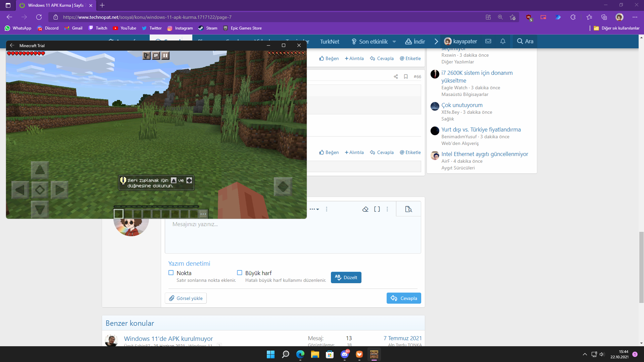The image size is (644, 362).
Task: Tap the Minecraft backward arrow control
Action: (40, 209)
